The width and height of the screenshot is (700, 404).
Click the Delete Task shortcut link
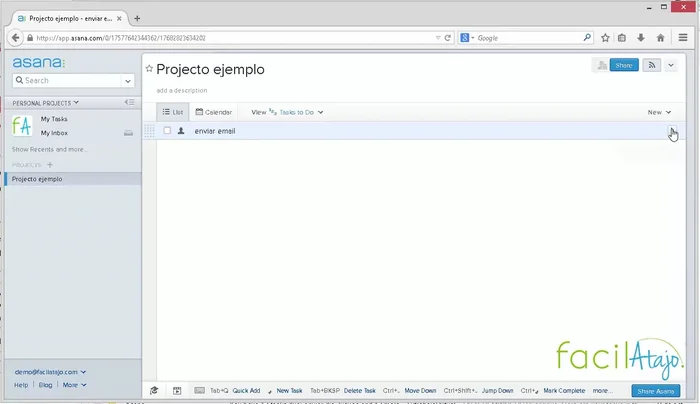click(x=359, y=391)
